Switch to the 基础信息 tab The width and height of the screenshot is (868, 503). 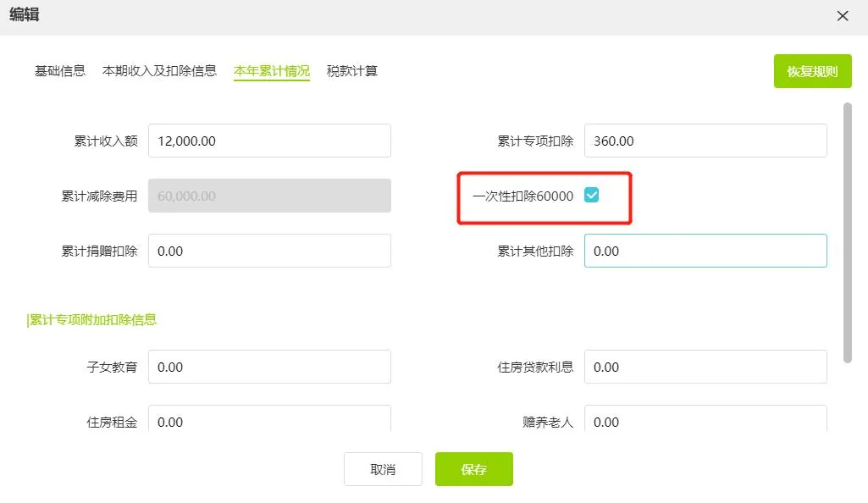coord(60,71)
